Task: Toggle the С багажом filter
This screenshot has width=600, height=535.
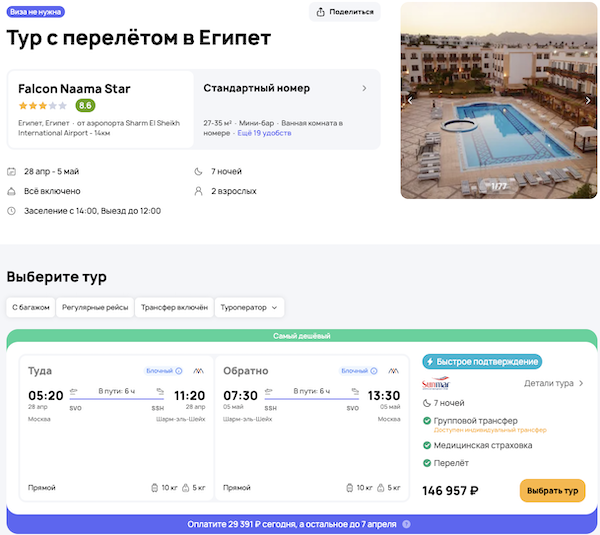Action: (x=30, y=308)
